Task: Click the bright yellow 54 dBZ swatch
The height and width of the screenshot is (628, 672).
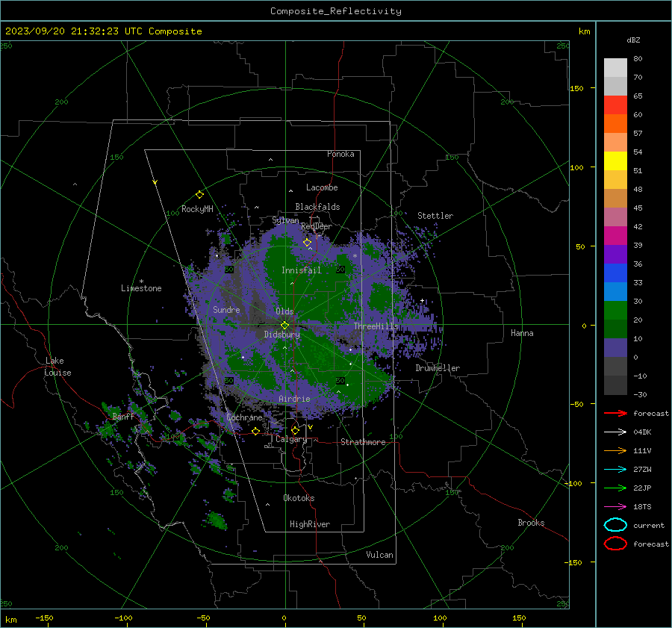Action: click(x=615, y=161)
